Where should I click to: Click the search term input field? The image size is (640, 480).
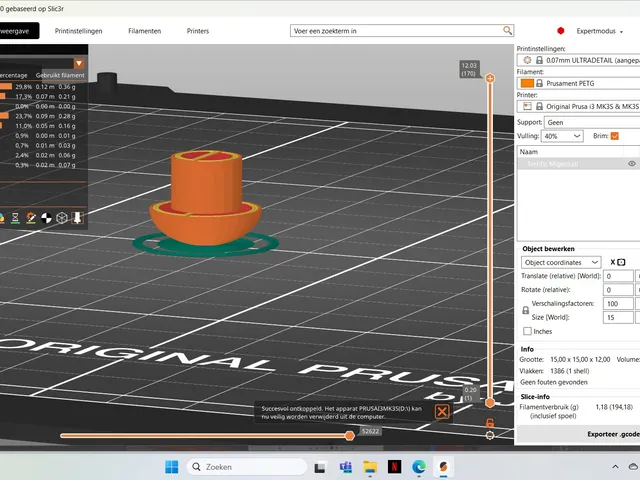tap(396, 31)
